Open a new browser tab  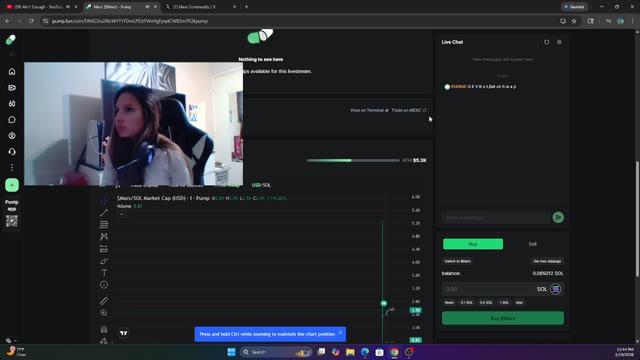[247, 7]
